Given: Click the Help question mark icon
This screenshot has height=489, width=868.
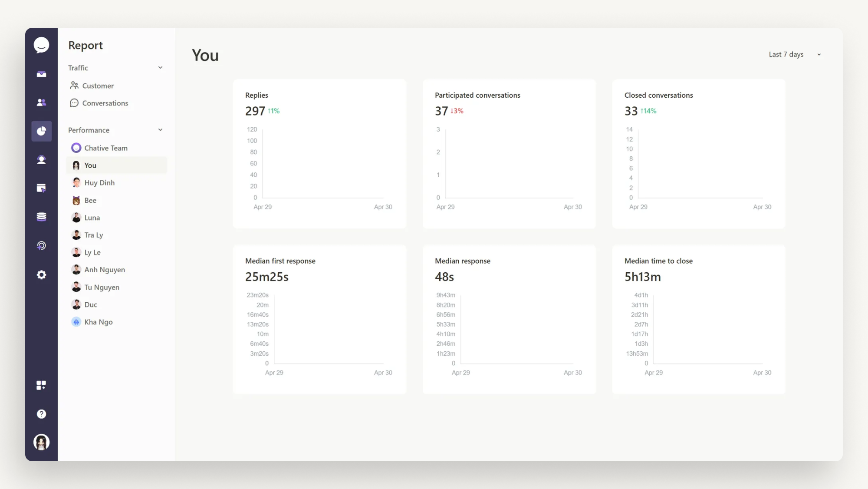Looking at the screenshot, I should tap(41, 413).
